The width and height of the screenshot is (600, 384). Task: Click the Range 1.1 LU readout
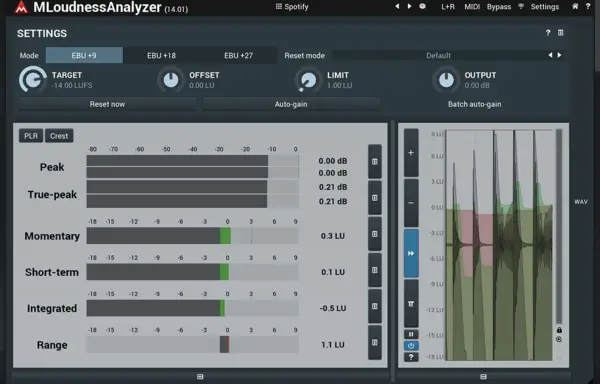point(333,345)
